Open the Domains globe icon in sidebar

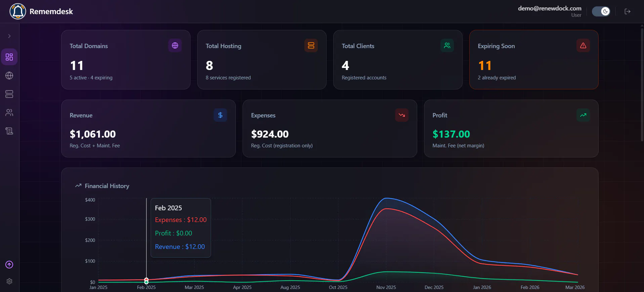tap(9, 76)
